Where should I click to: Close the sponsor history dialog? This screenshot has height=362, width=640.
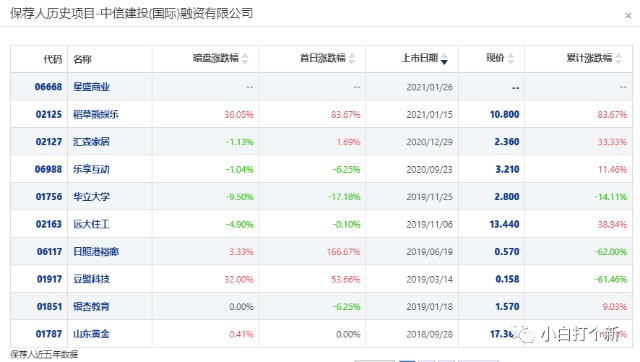(628, 16)
